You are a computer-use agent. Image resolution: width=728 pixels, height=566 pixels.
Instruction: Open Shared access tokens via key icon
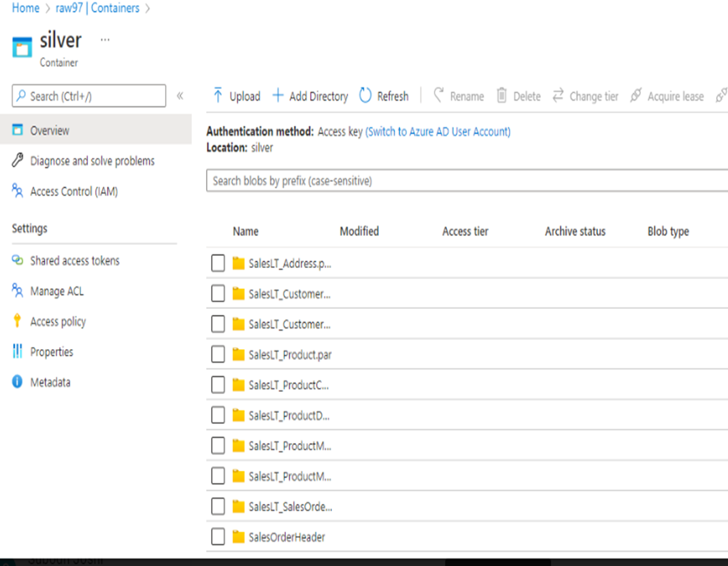(16, 261)
